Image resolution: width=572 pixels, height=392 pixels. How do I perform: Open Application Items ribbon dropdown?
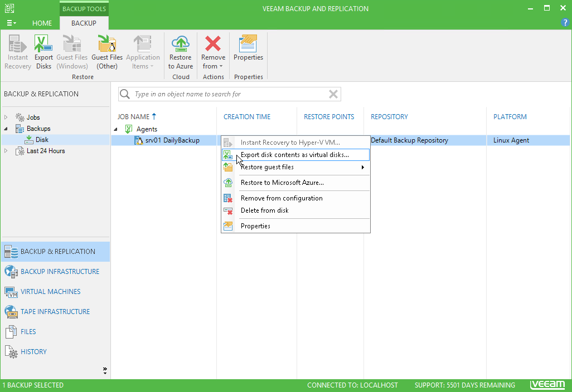(143, 52)
